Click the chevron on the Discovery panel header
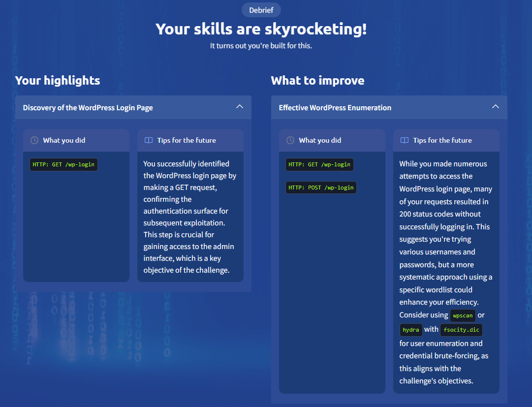Screen dimensions: 532x407 point(240,106)
